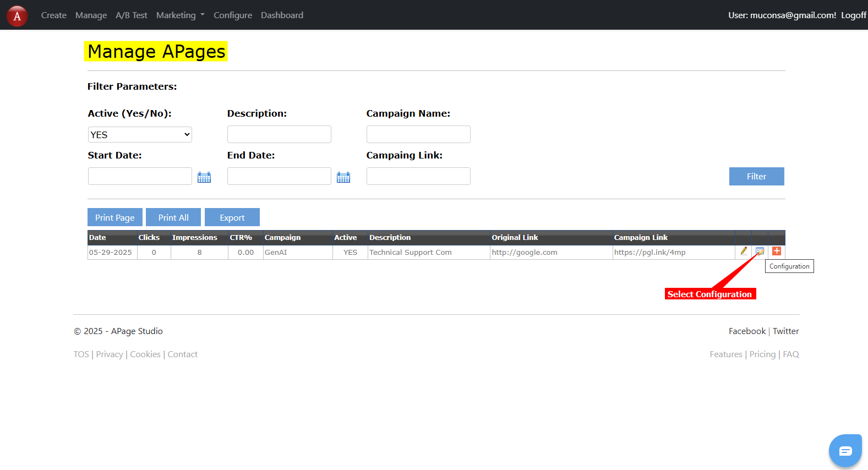868x470 pixels.
Task: Expand the Marketing menu dropdown
Action: click(x=180, y=15)
